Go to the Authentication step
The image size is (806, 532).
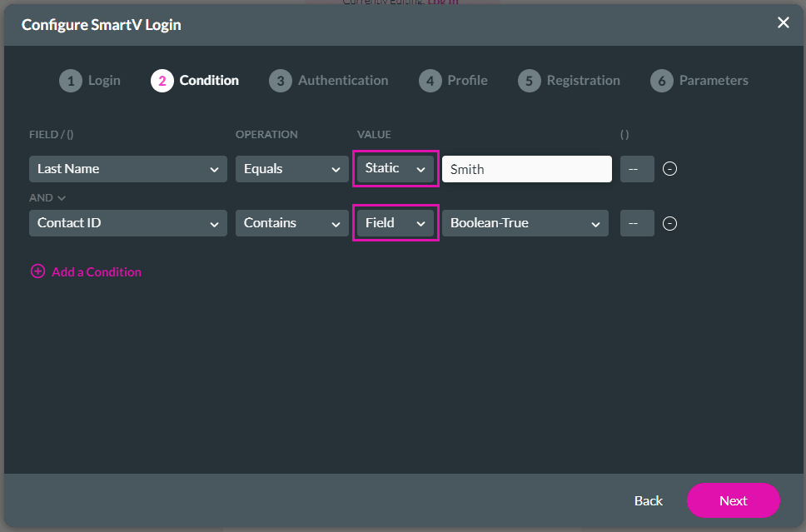[279, 80]
